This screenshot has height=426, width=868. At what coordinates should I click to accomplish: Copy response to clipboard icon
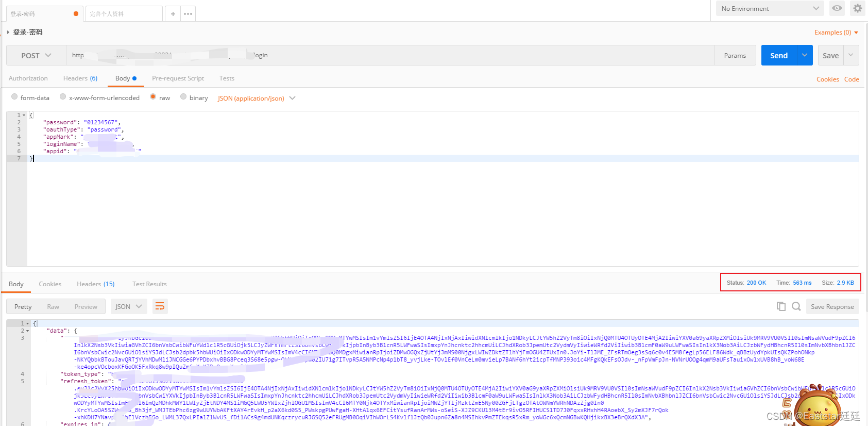click(781, 306)
